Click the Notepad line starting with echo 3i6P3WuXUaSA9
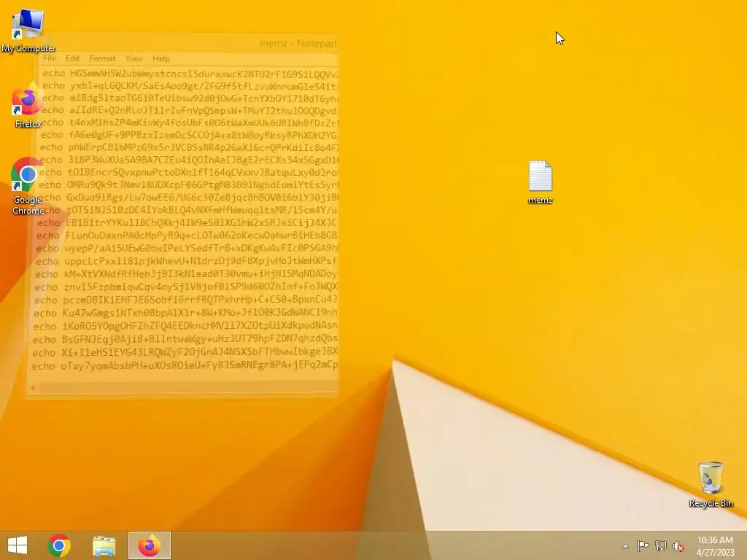This screenshot has width=747, height=560. click(189, 160)
